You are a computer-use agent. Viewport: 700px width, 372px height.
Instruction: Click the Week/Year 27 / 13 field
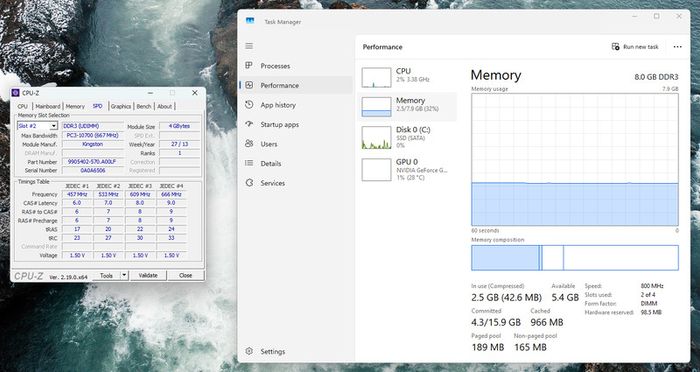click(x=179, y=144)
